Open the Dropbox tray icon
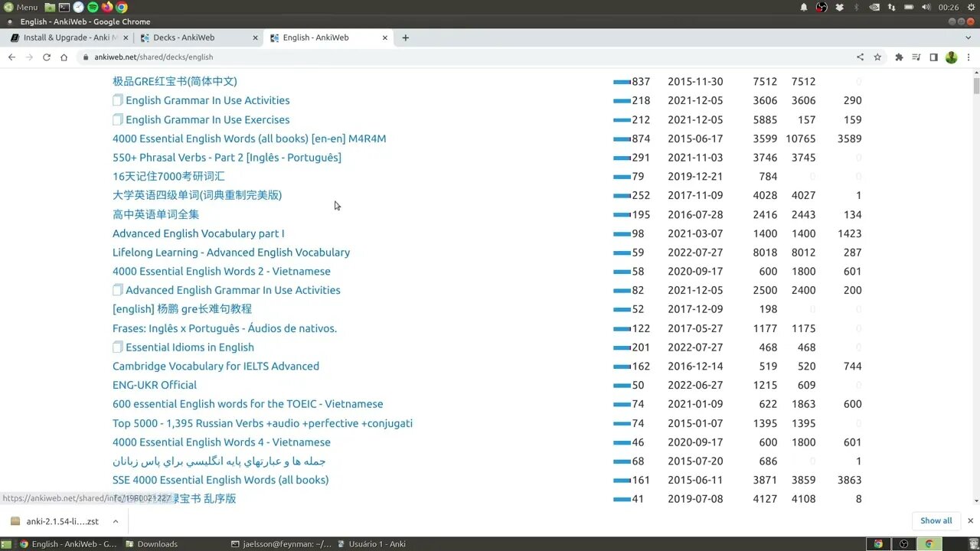980x551 pixels. [839, 7]
